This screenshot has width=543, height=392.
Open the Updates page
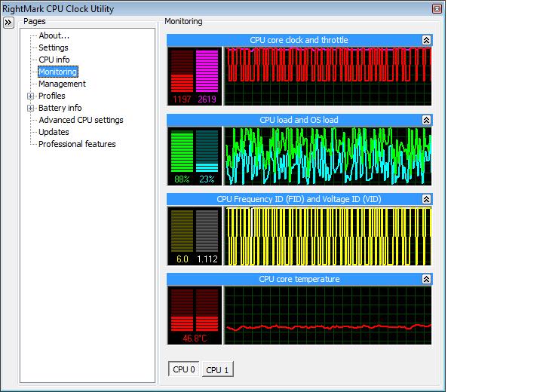coord(54,132)
